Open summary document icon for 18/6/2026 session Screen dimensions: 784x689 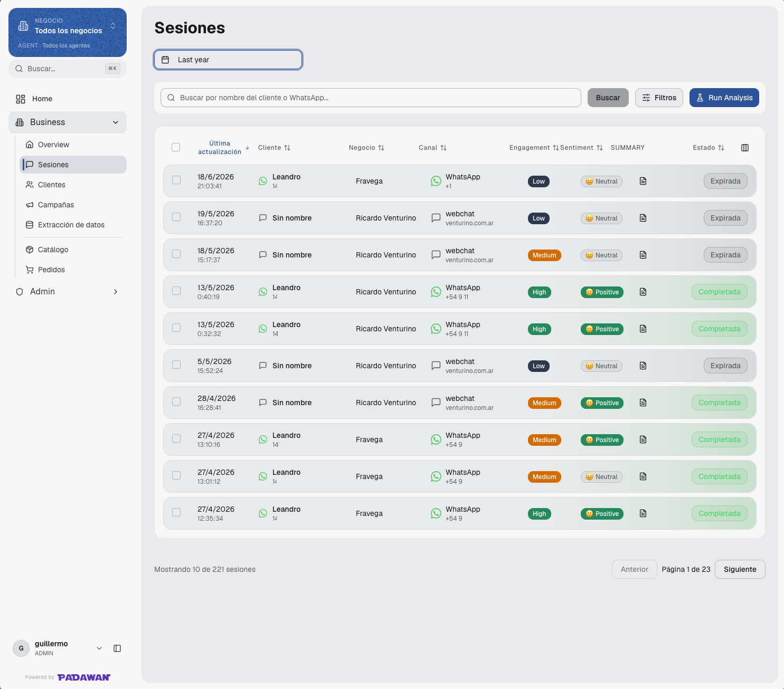[643, 181]
